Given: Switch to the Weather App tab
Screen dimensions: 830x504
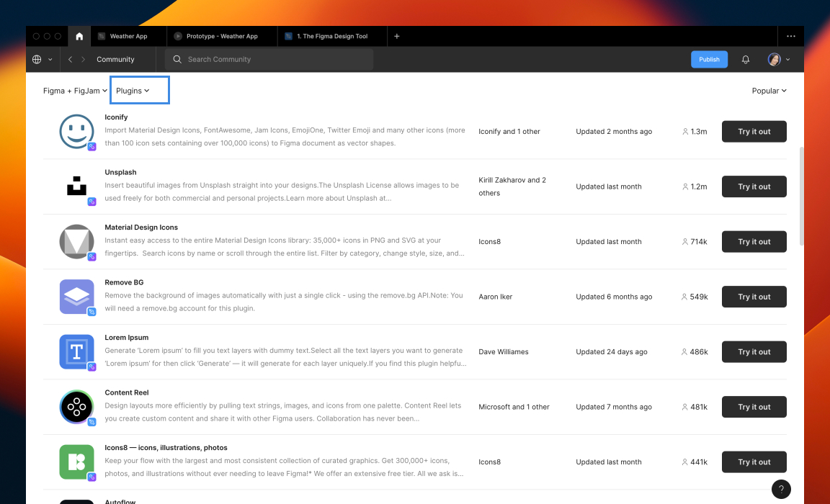Looking at the screenshot, I should coord(128,37).
